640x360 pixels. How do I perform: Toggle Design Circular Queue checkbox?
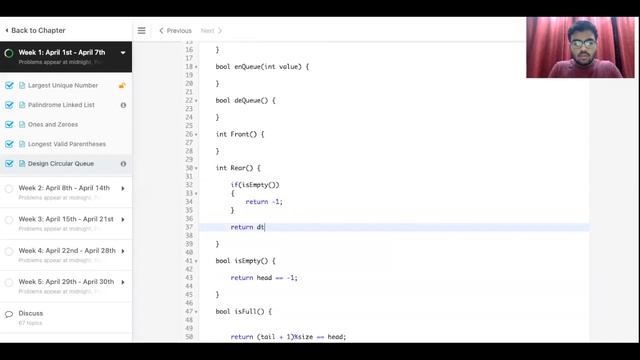[9, 164]
